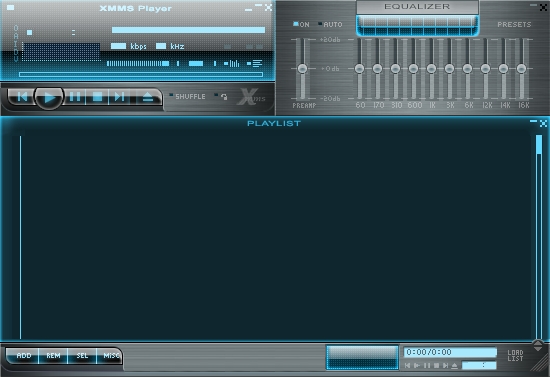Click the Eject button in main player

point(147,97)
